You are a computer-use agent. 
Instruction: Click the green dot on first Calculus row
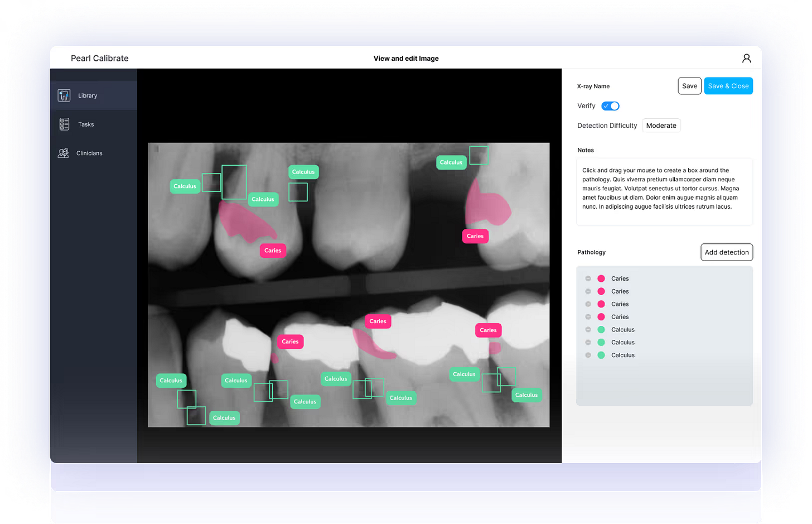point(601,330)
